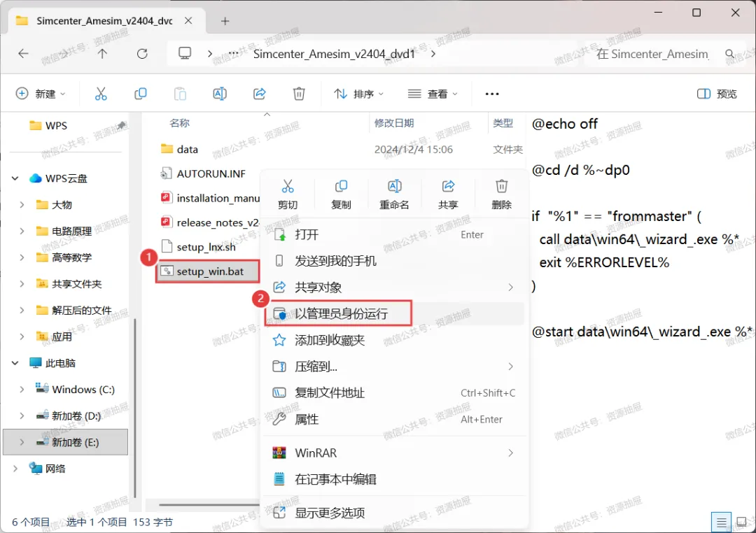The image size is (756, 533).
Task: Select 显示更多选项 menu entry
Action: click(394, 513)
